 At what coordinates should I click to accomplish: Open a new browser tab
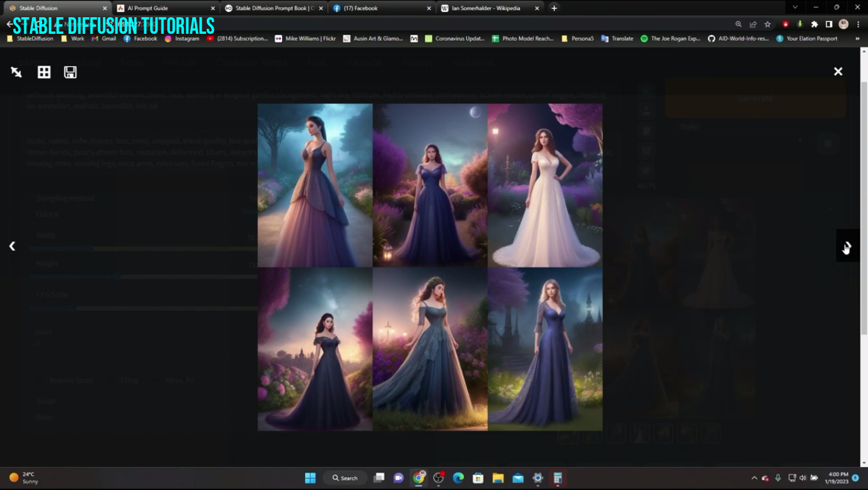pyautogui.click(x=554, y=8)
